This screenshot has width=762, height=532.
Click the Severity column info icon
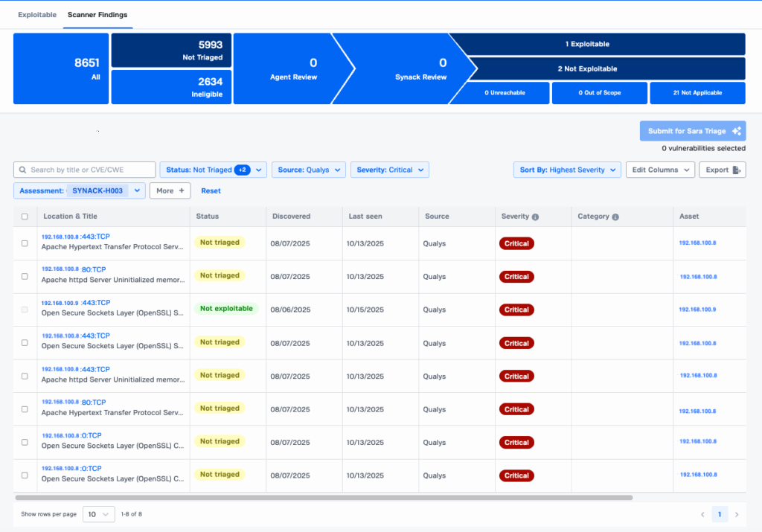(536, 217)
